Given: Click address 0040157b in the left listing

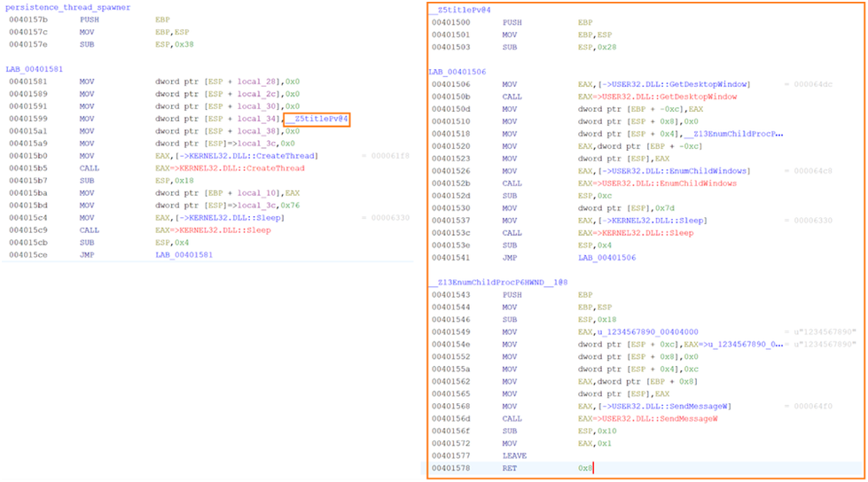Looking at the screenshot, I should (x=28, y=19).
